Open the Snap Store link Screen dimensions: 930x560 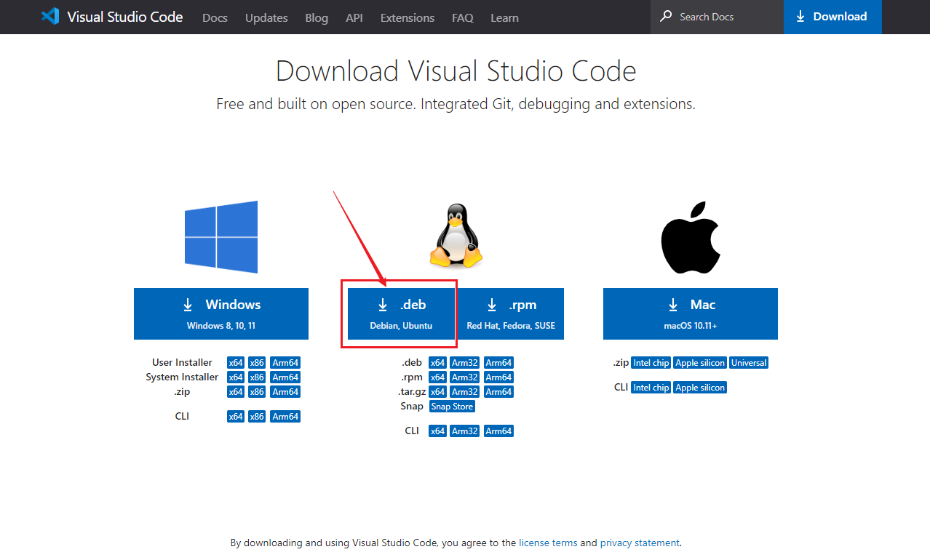pos(452,407)
